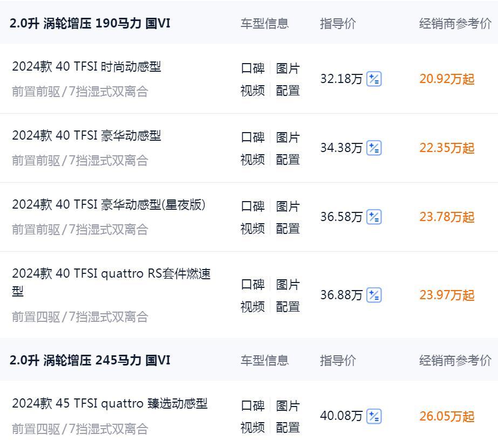Open price calculator beside 34.38万

point(374,148)
